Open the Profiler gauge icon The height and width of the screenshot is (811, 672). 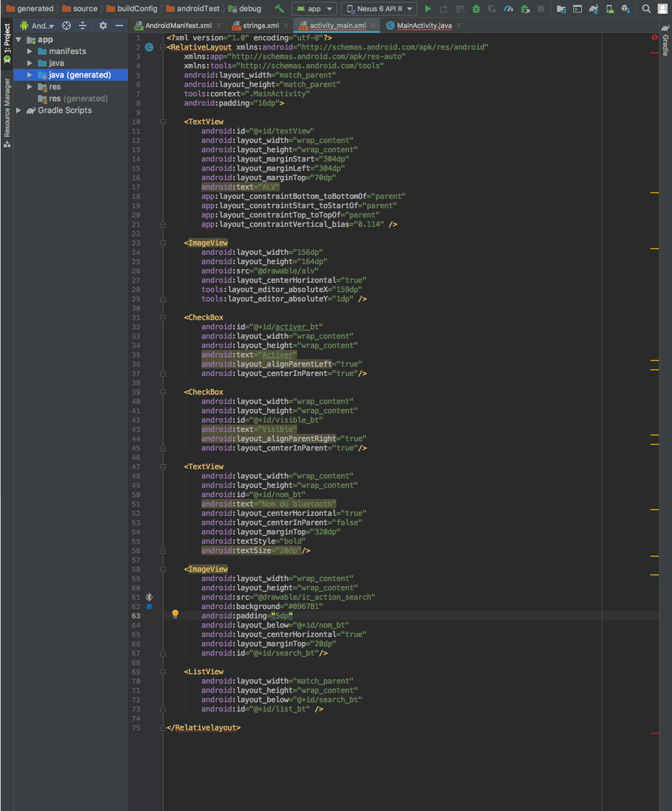[509, 9]
